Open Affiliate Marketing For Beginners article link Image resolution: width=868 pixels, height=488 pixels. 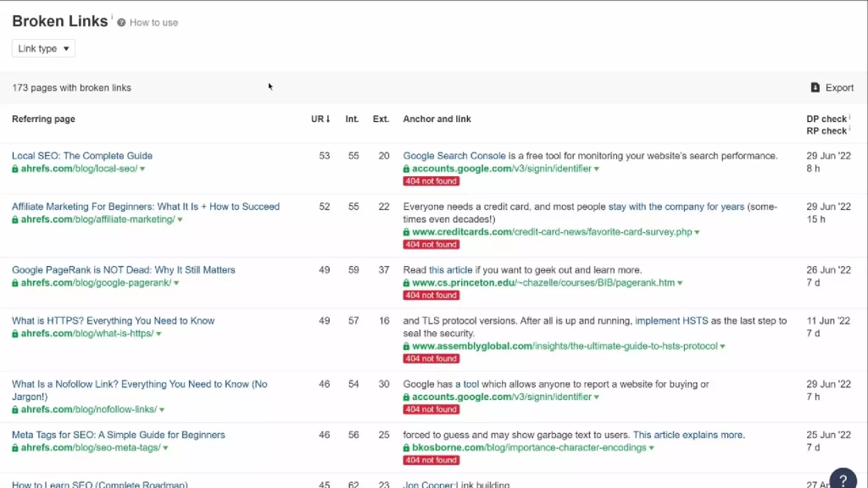[x=146, y=207]
